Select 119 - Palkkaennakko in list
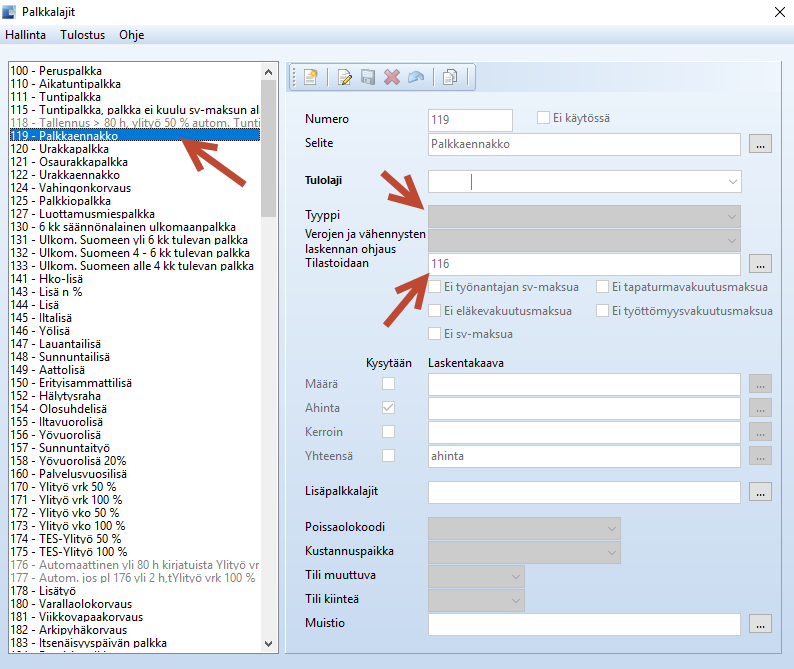Image resolution: width=794 pixels, height=669 pixels. point(135,136)
